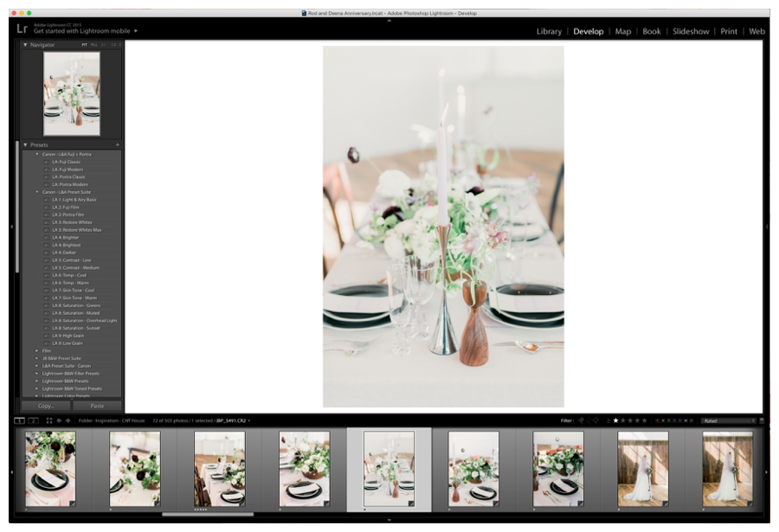The width and height of the screenshot is (779, 532).
Task: Set filter to four stars rating
Action: tap(637, 420)
